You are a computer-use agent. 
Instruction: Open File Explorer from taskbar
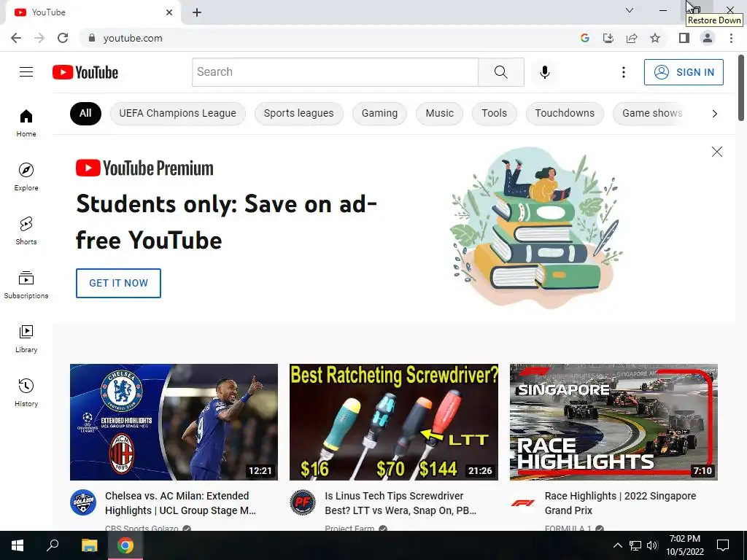pos(89,545)
